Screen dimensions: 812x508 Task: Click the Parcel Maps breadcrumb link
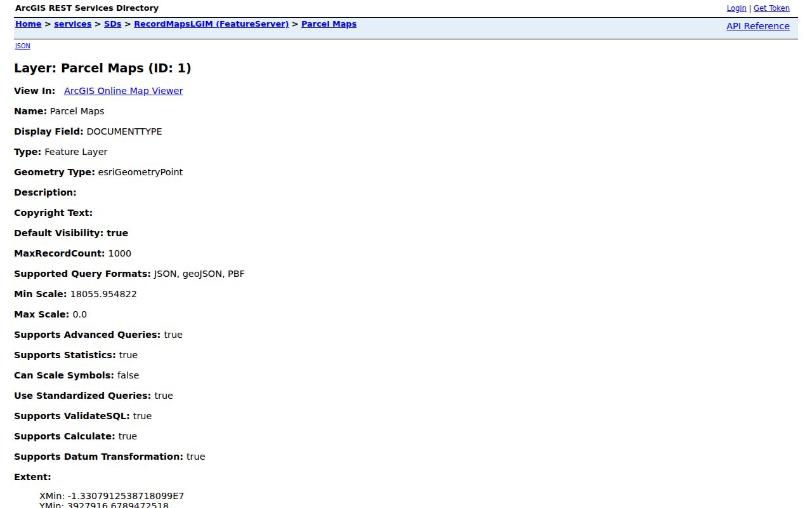tap(329, 24)
